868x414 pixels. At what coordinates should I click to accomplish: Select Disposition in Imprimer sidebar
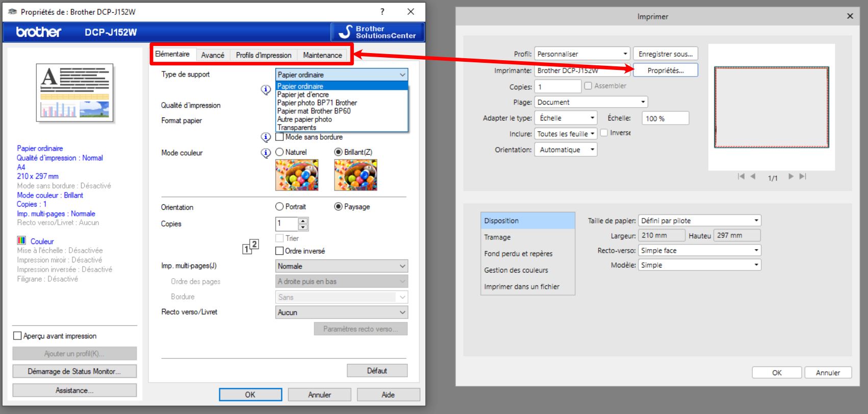click(x=528, y=221)
